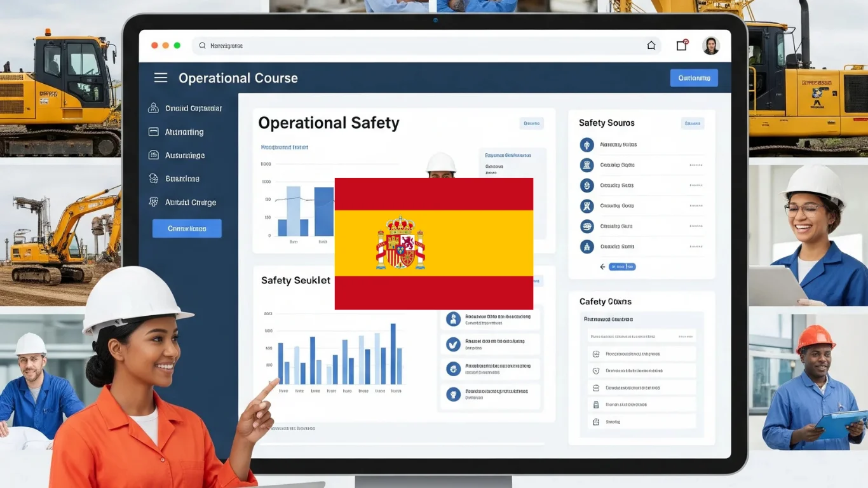Click the blue pill beside the back arrow
This screenshot has width=868, height=488.
click(x=622, y=267)
